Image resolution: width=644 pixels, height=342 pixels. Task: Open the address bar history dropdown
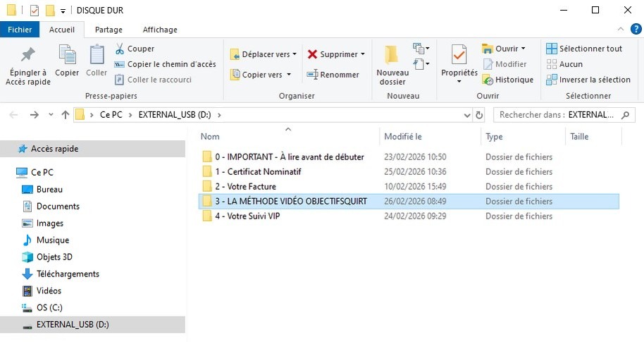pos(468,115)
